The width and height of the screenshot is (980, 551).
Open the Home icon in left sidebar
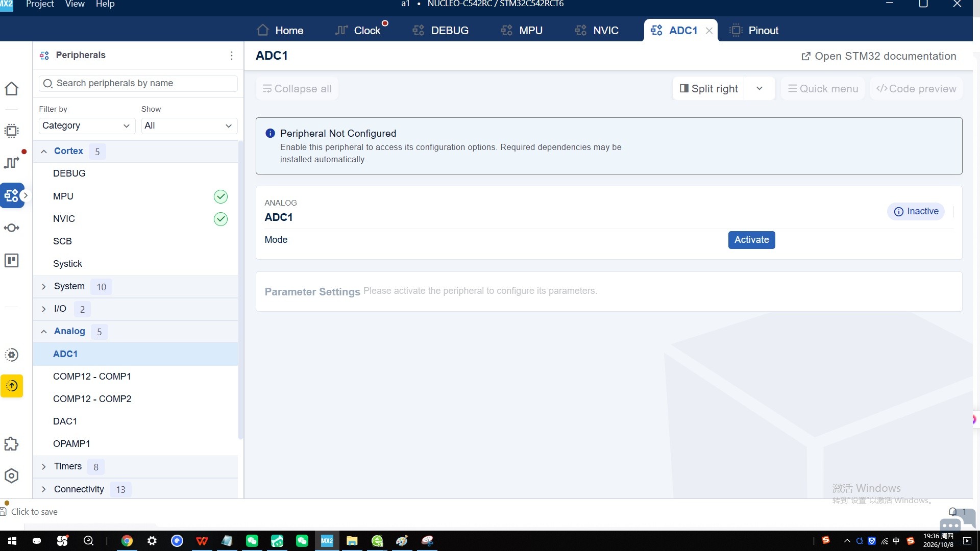click(x=11, y=88)
